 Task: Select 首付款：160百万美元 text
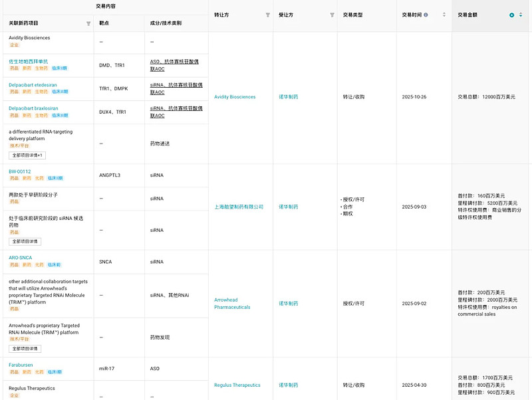coord(481,196)
